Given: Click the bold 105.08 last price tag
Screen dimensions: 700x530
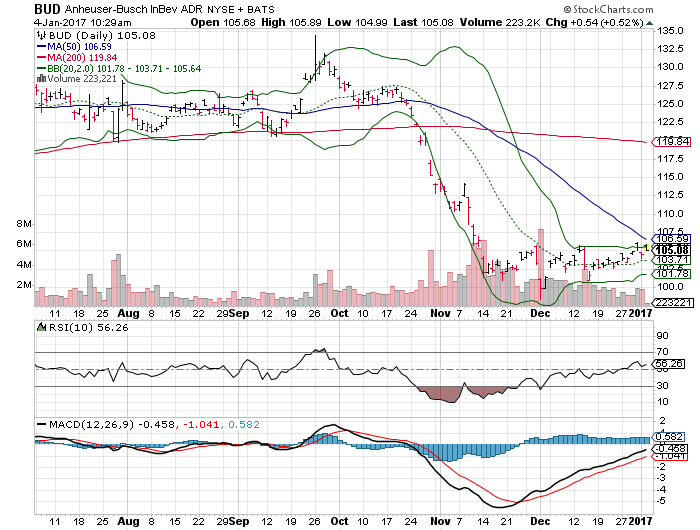Looking at the screenshot, I should pos(673,250).
